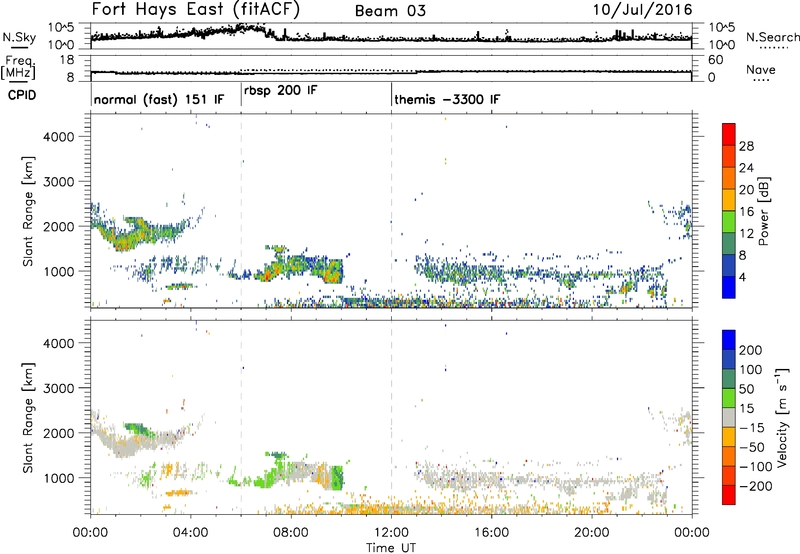Screen dimensions: 800x554
Task: Click the '28' power scale value
Action: 746,146
